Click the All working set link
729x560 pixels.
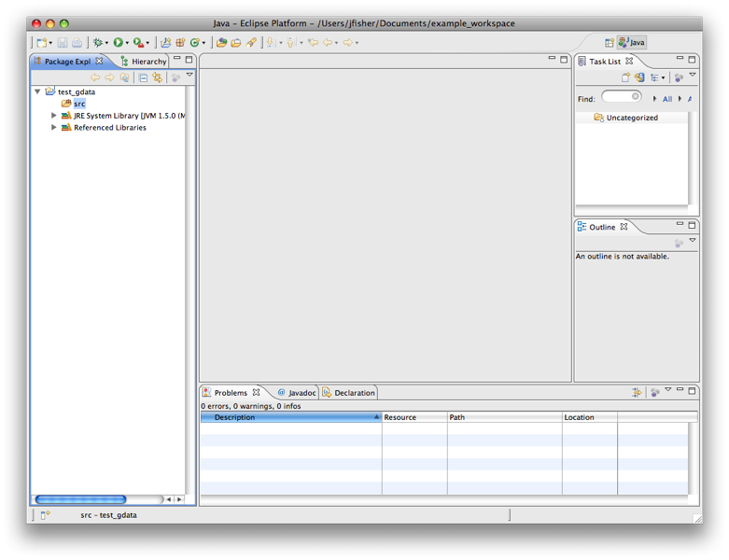(x=666, y=99)
